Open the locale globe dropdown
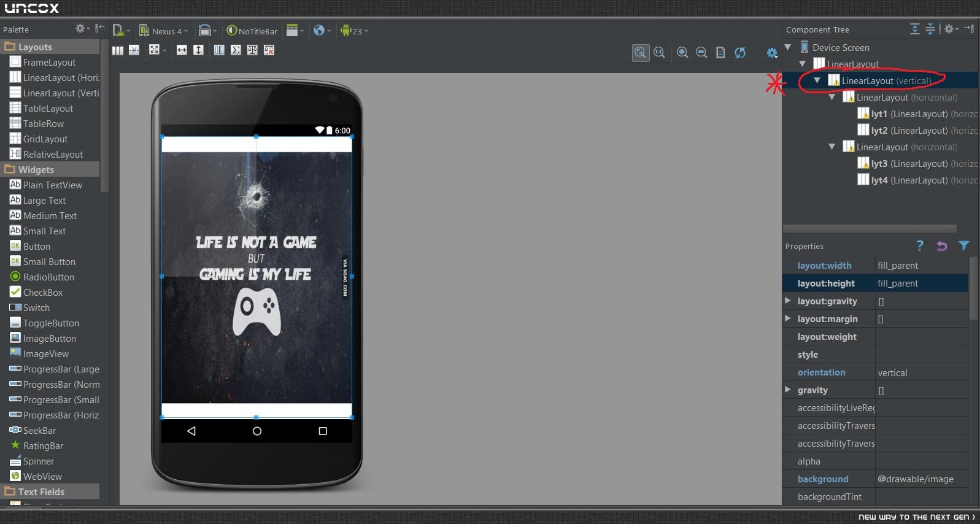Viewport: 980px width, 524px height. (322, 31)
